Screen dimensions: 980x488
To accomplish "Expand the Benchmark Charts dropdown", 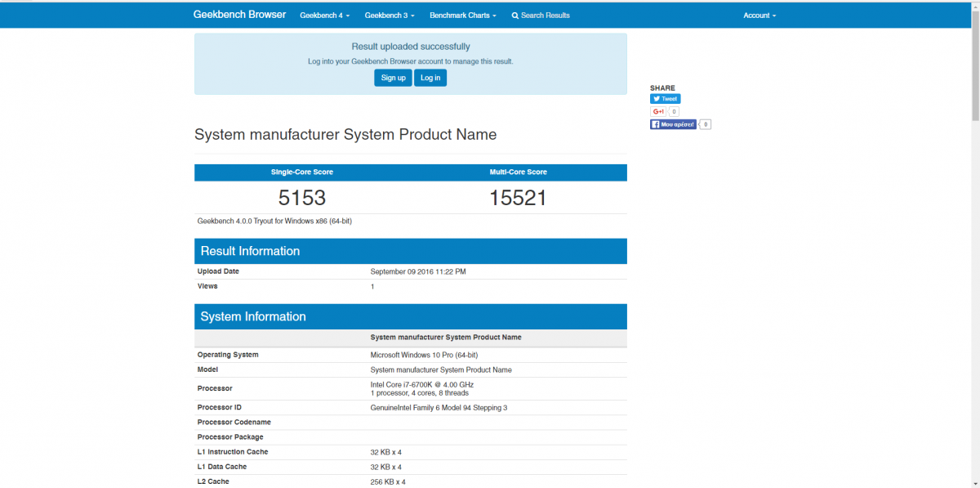I will 463,16.
